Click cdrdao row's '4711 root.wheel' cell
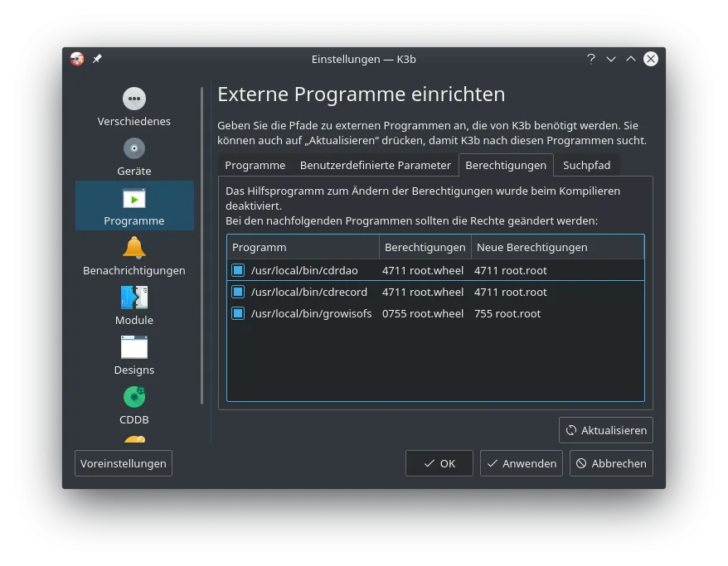The image size is (728, 566). coord(423,270)
